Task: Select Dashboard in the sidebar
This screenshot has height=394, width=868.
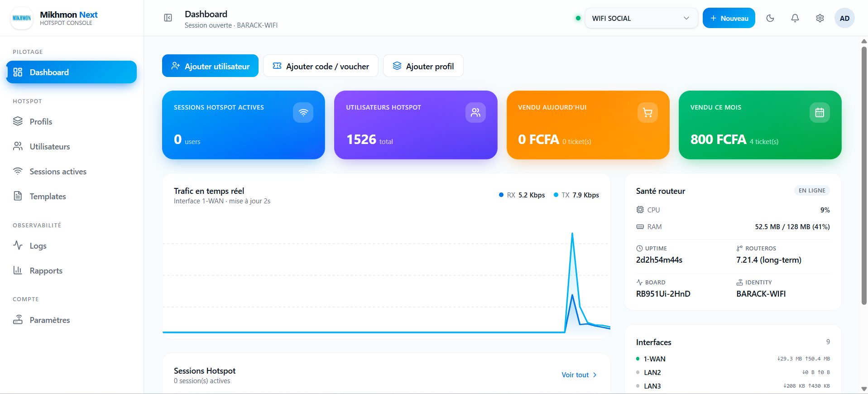Action: (72, 72)
